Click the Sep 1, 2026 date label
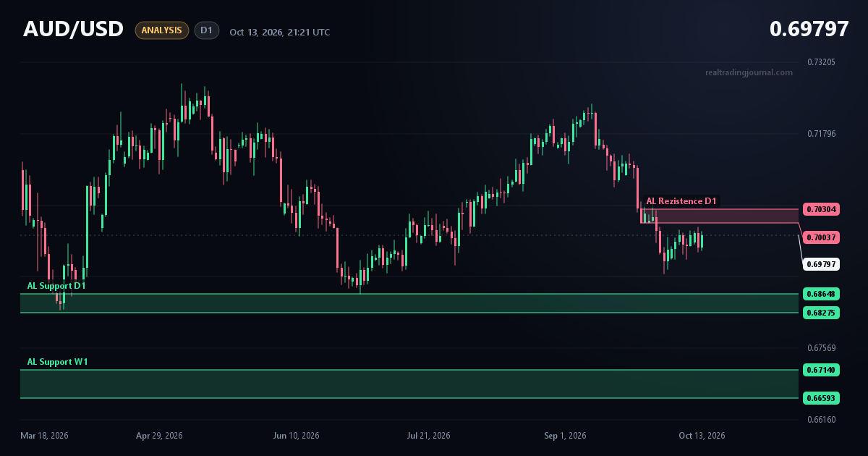 pyautogui.click(x=565, y=436)
